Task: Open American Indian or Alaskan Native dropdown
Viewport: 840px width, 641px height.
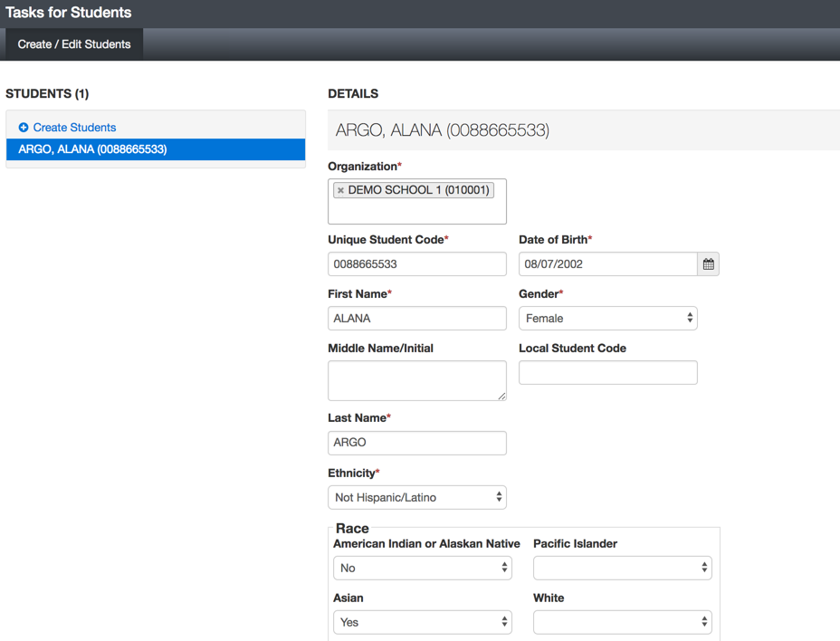Action: point(422,568)
